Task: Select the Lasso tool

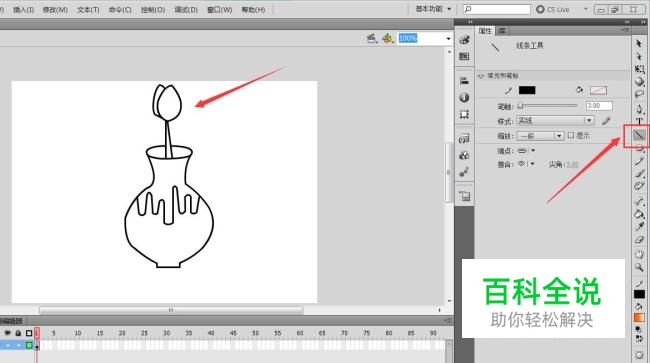Action: coord(639,94)
